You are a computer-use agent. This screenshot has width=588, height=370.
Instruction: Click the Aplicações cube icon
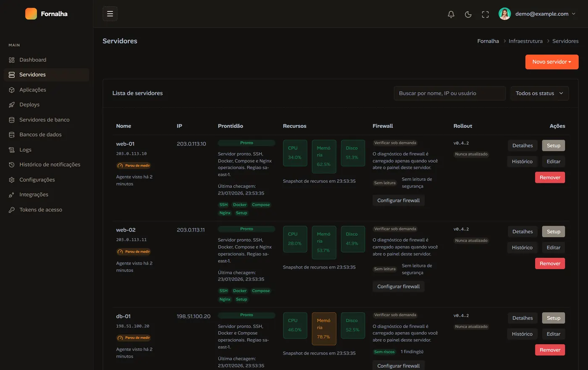pyautogui.click(x=12, y=90)
